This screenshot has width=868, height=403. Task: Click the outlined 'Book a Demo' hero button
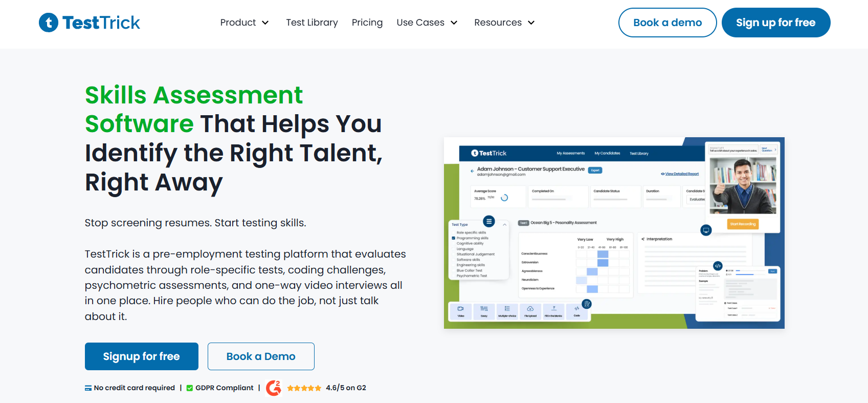(261, 356)
